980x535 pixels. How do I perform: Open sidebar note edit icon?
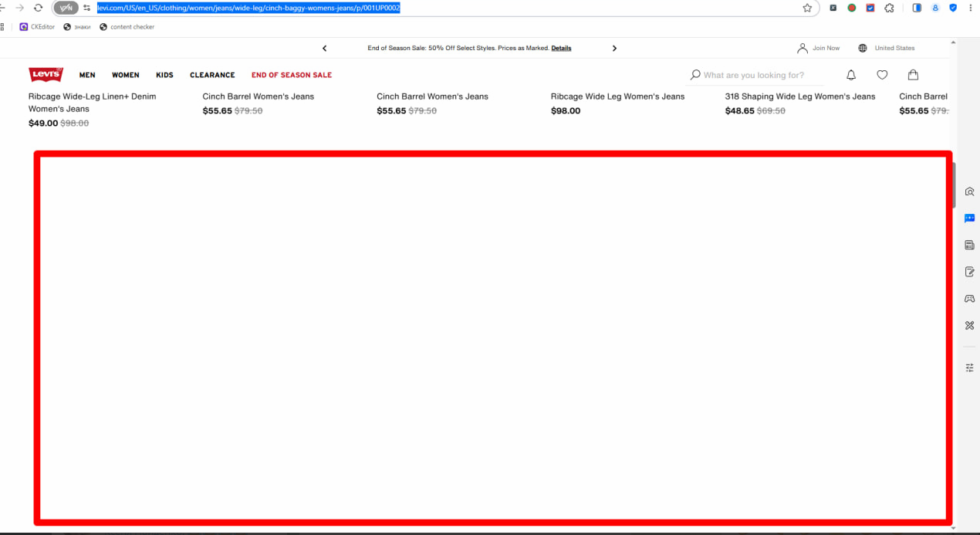970,272
